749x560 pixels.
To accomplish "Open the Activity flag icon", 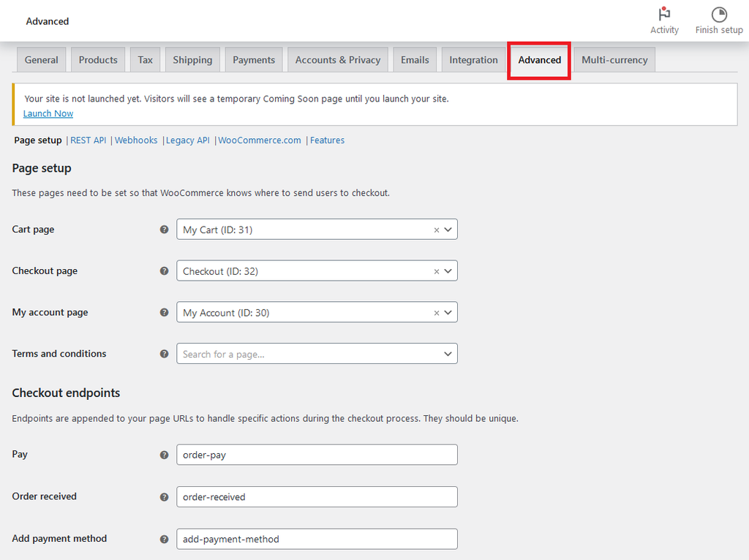I will 664,15.
